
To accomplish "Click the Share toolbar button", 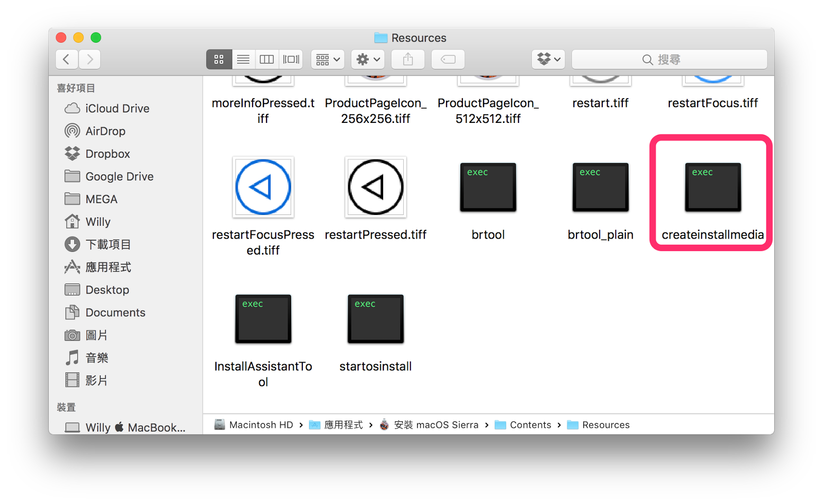I will click(408, 60).
